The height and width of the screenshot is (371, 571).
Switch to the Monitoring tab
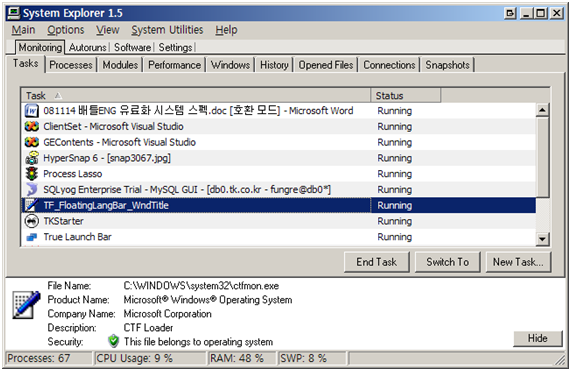coord(40,47)
